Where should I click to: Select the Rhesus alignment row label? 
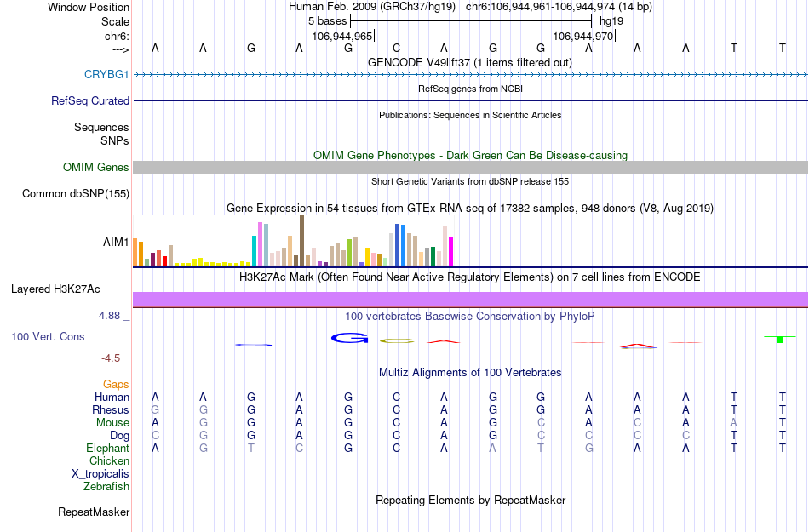coord(111,409)
